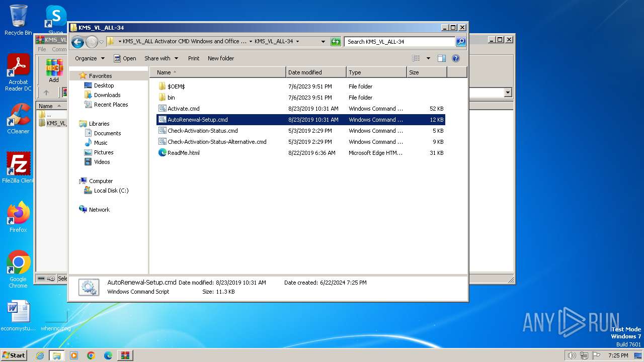Open the Videos library
The height and width of the screenshot is (362, 644).
[x=102, y=162]
